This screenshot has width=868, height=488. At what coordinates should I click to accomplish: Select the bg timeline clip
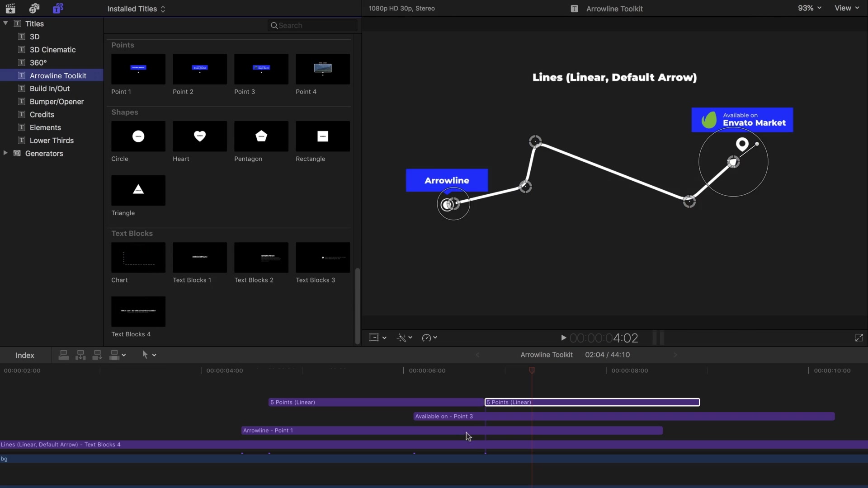pos(434,459)
